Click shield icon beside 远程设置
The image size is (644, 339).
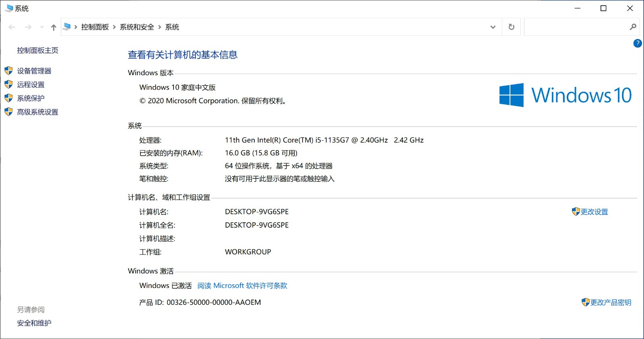coord(8,84)
